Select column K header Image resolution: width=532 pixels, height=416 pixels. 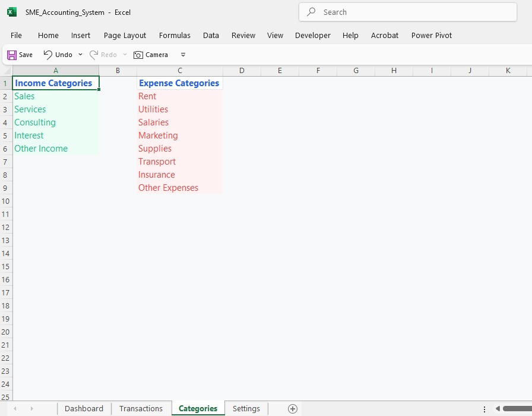(x=508, y=71)
